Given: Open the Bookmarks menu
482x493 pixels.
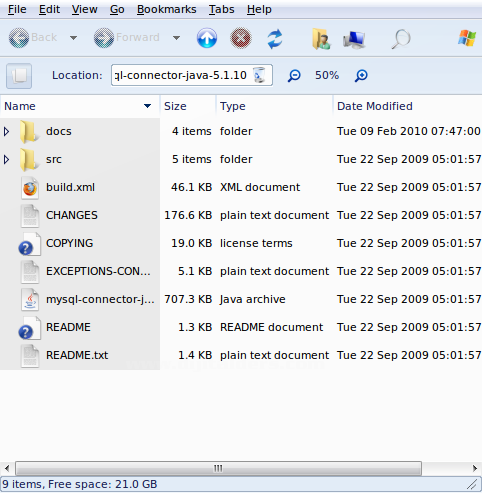Looking at the screenshot, I should click(167, 9).
